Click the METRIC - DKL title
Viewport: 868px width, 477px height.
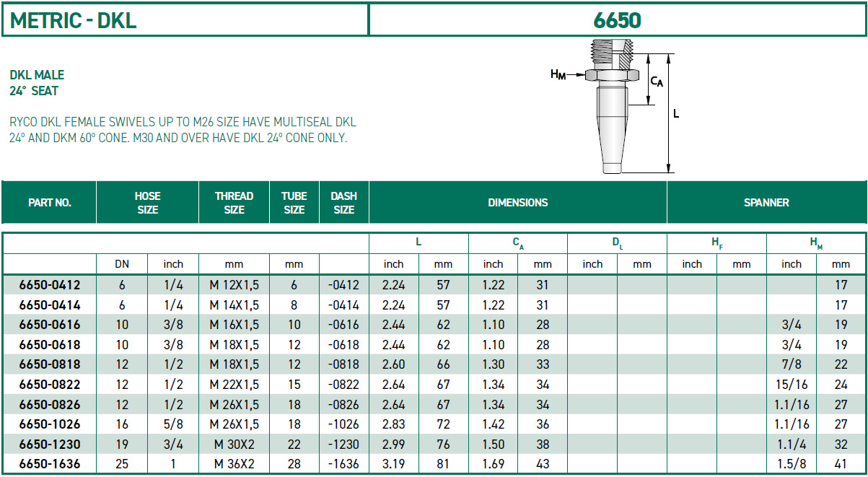coord(73,20)
